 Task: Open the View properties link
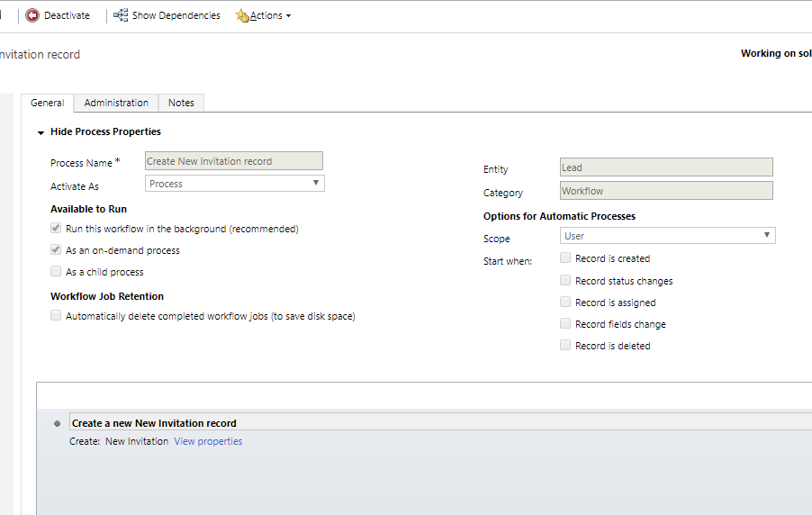click(208, 441)
